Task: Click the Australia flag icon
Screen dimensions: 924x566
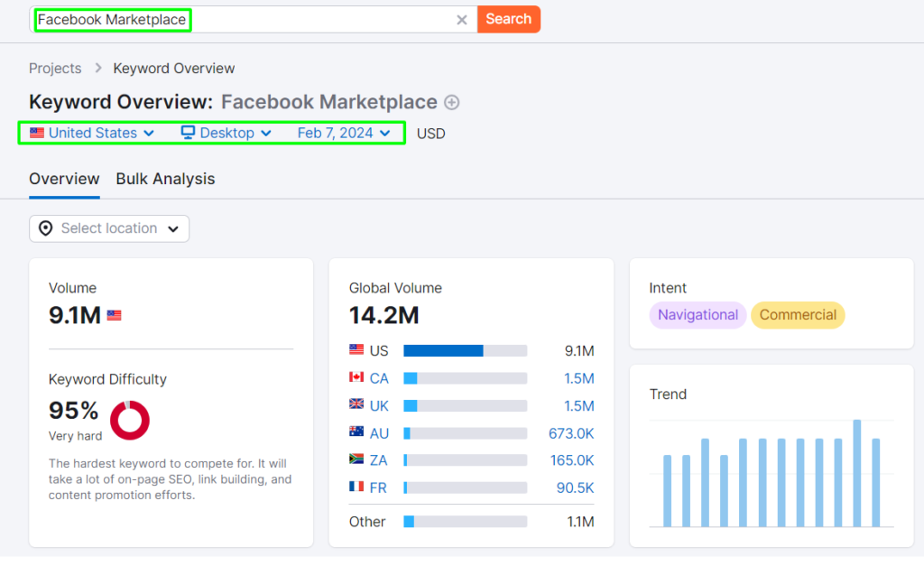Action: click(x=356, y=431)
